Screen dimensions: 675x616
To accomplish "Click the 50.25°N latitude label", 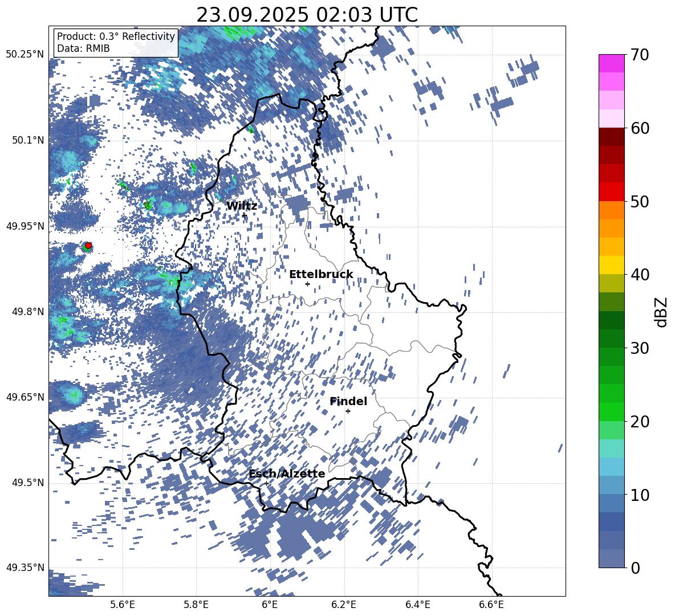I will 25,55.
